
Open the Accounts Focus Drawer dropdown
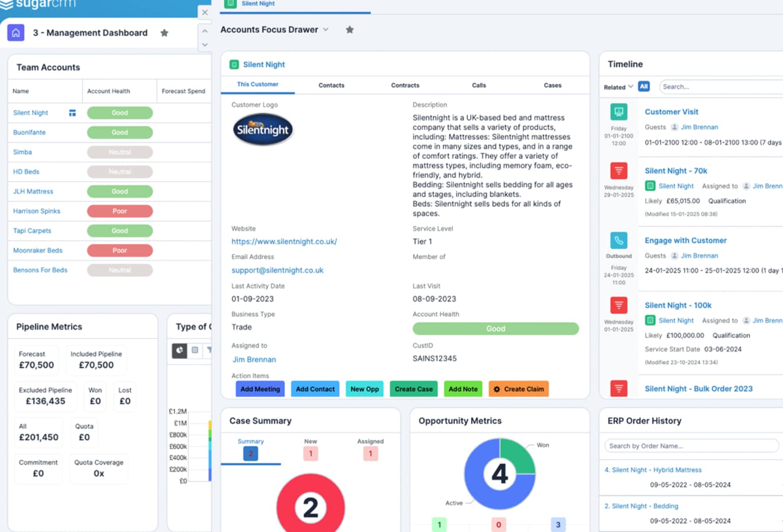point(326,29)
